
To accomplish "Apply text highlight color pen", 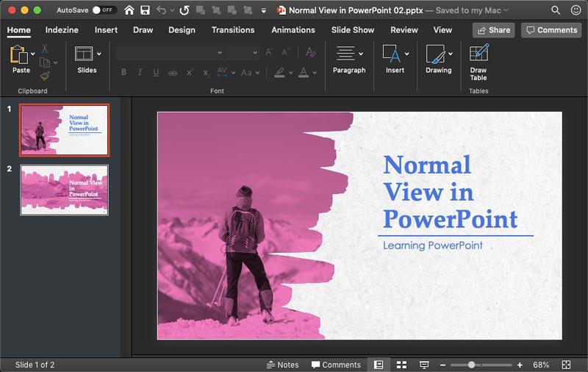I will coord(280,72).
